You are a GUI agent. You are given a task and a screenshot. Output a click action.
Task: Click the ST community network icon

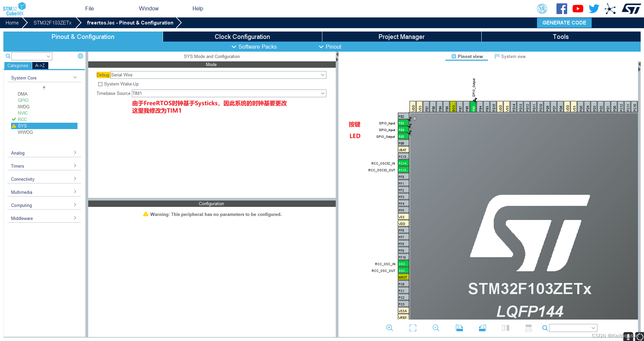point(610,9)
